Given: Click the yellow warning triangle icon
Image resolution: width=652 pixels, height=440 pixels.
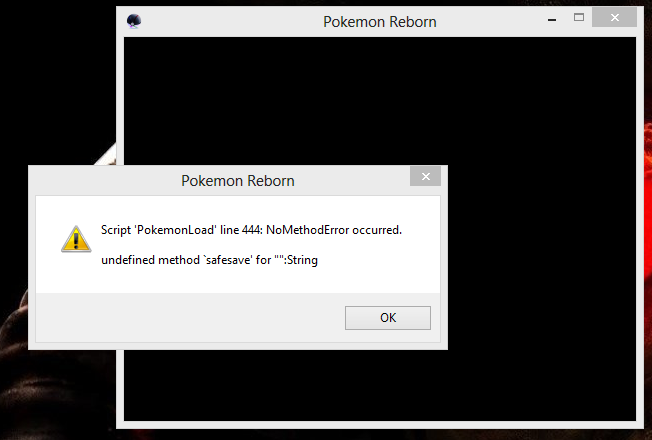Looking at the screenshot, I should pos(75,239).
